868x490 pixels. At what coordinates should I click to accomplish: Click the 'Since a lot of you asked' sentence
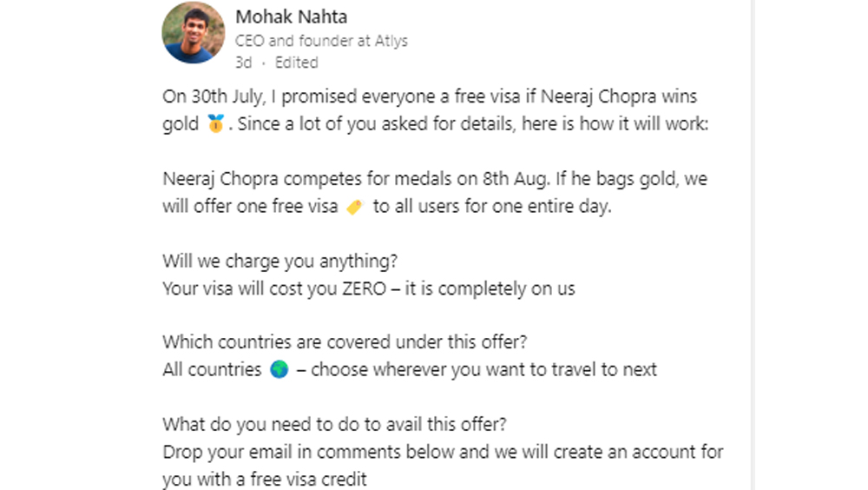473,124
